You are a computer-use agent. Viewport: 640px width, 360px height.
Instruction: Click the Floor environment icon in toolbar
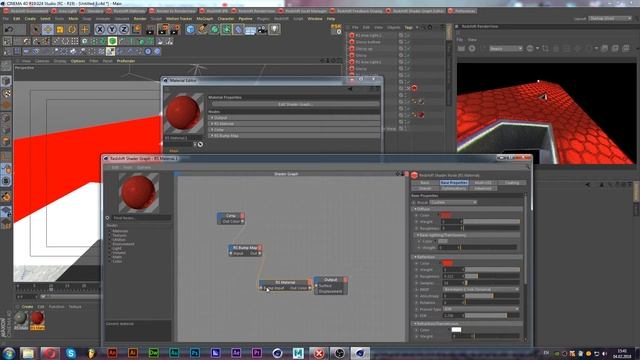pyautogui.click(x=250, y=29)
